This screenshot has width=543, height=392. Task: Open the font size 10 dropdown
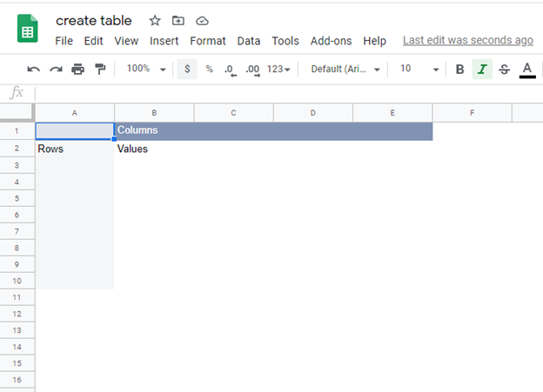(419, 69)
